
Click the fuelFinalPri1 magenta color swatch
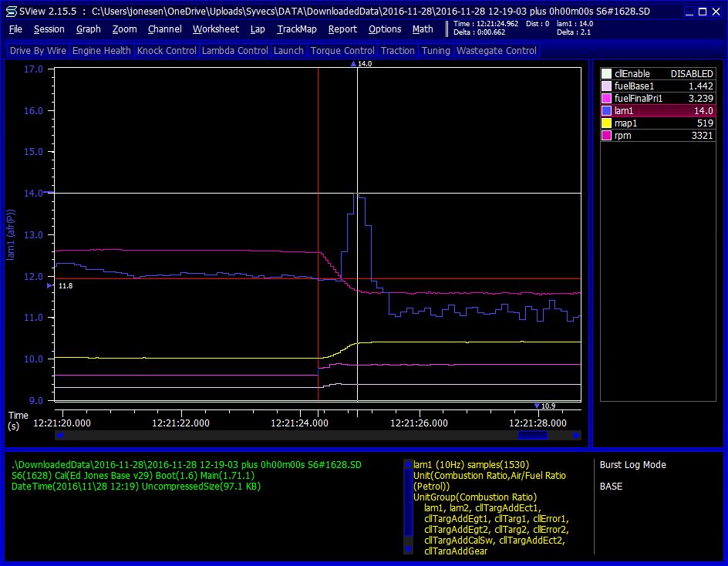point(607,99)
